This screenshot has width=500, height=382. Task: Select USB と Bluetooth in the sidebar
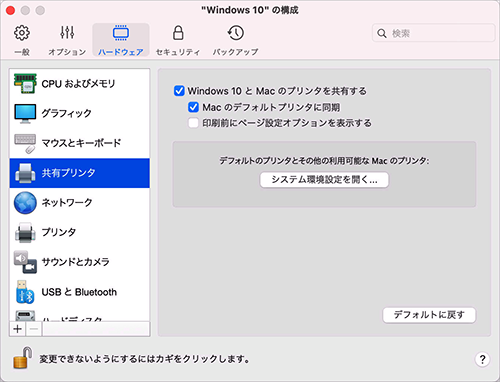tap(80, 292)
